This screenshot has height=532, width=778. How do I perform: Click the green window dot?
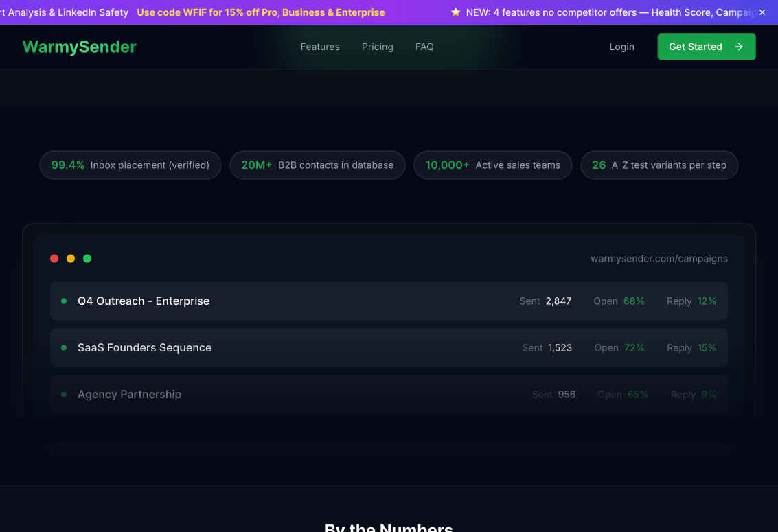click(87, 259)
